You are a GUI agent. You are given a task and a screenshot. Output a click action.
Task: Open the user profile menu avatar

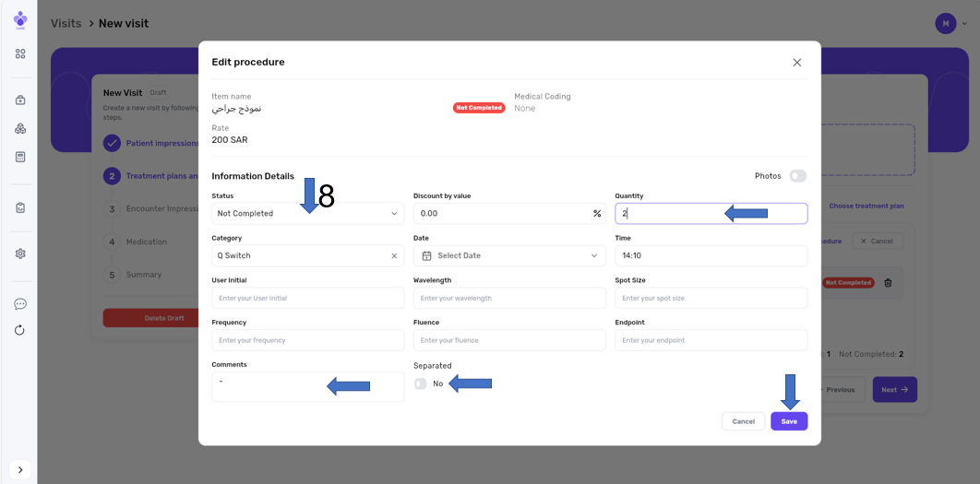946,24
